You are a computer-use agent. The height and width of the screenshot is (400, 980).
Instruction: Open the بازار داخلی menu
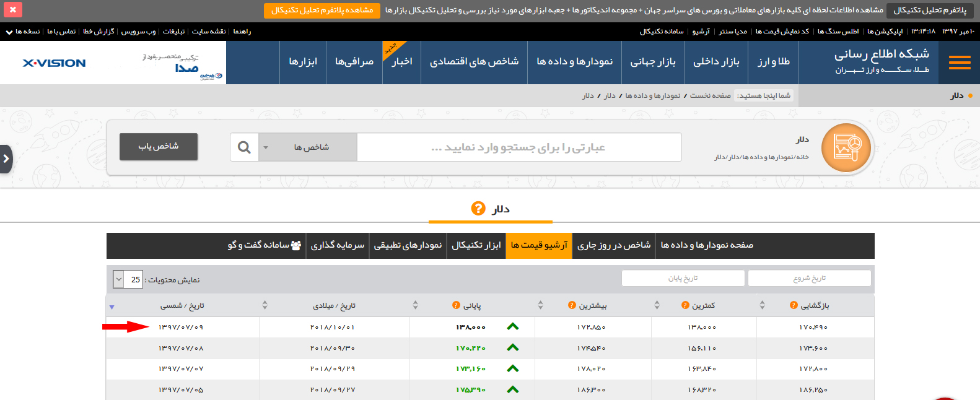pos(716,62)
